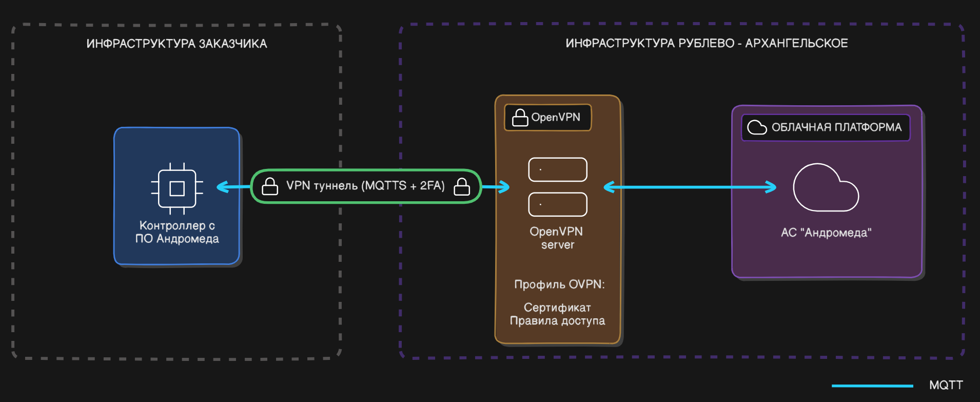The height and width of the screenshot is (402, 980).
Task: Click the right lock icon in the VPN tunnel
Action: (x=462, y=186)
